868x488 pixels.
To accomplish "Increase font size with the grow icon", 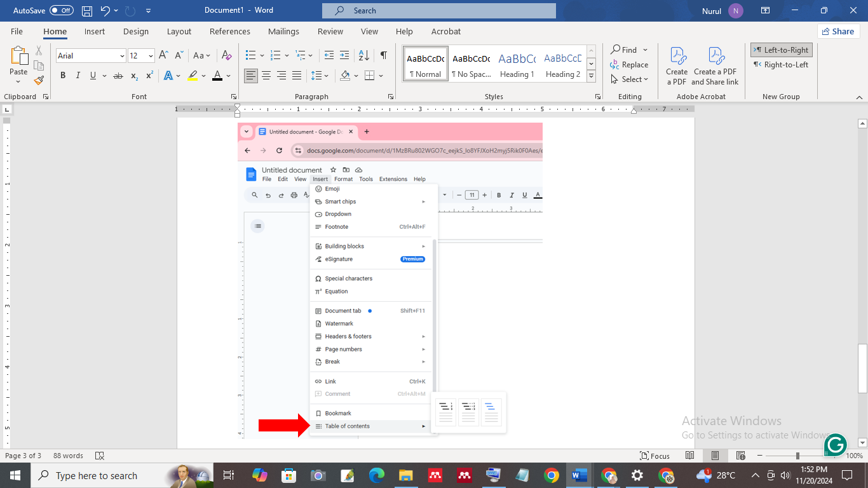I will (163, 56).
